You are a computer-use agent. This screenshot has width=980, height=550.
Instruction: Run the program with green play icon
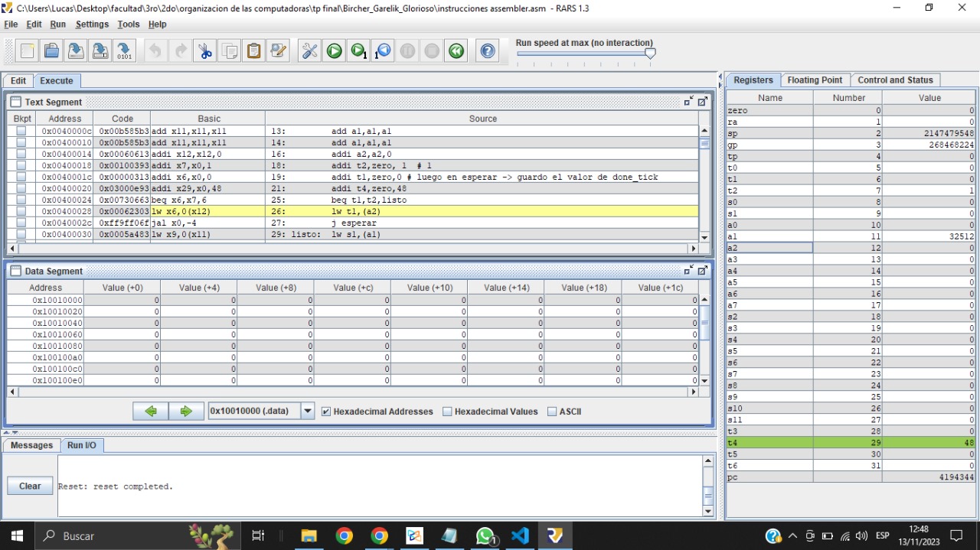coord(334,51)
